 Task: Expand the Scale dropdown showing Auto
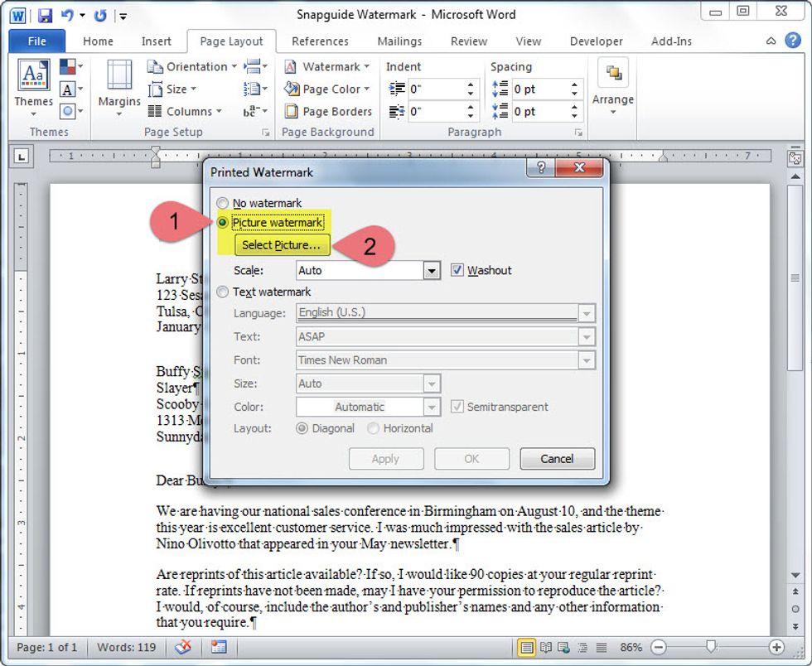(x=431, y=270)
